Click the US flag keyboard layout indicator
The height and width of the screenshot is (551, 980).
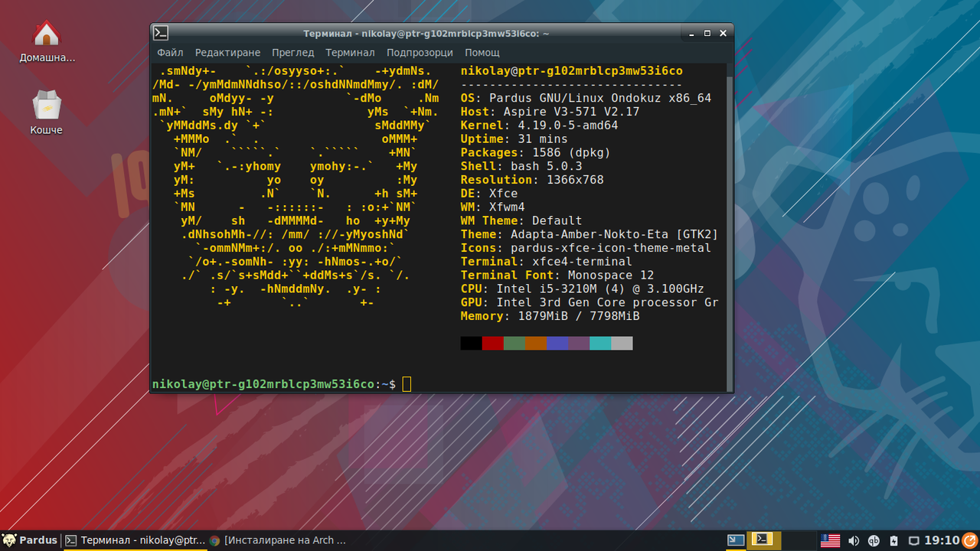(830, 541)
